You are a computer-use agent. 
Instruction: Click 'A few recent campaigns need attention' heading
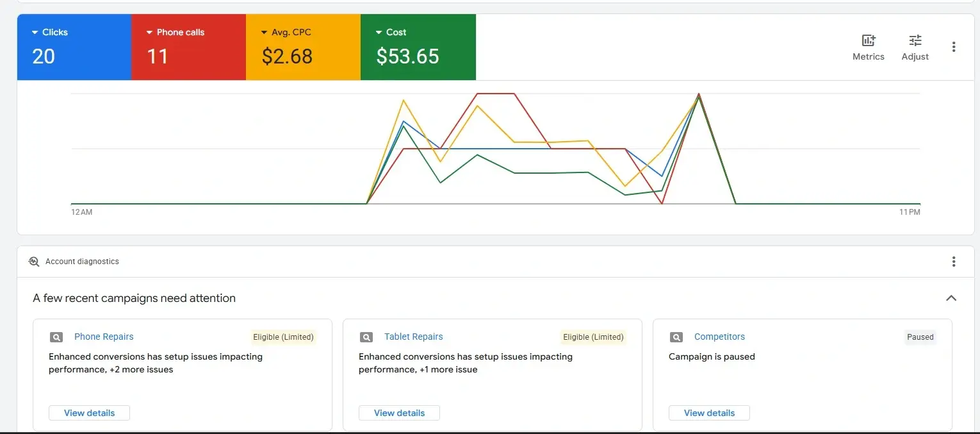135,298
